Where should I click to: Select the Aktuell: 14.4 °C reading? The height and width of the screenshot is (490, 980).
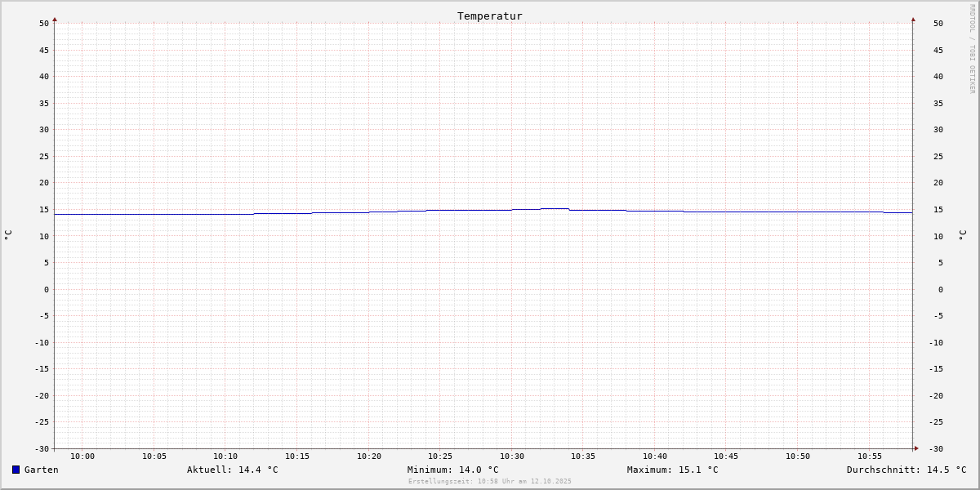[233, 470]
